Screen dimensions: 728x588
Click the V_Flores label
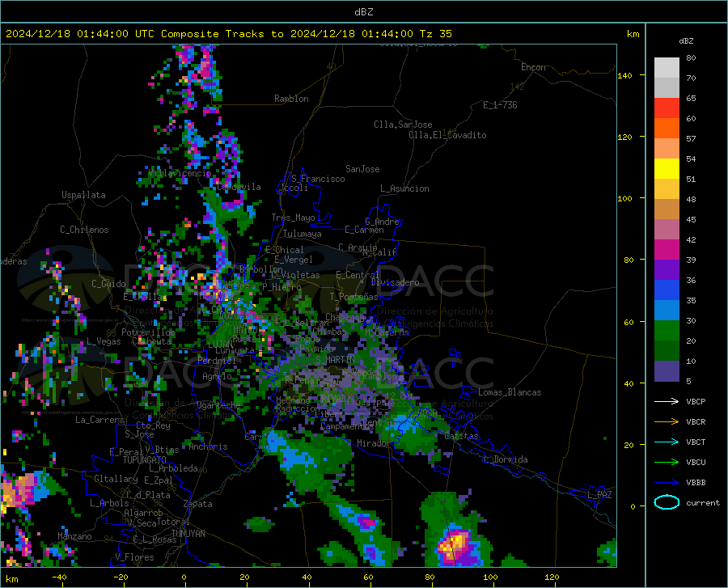[x=134, y=557]
